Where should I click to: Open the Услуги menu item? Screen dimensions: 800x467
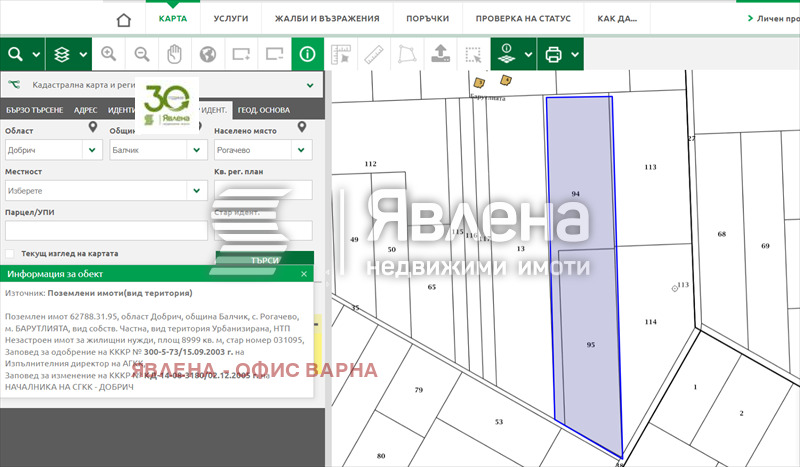tap(231, 19)
